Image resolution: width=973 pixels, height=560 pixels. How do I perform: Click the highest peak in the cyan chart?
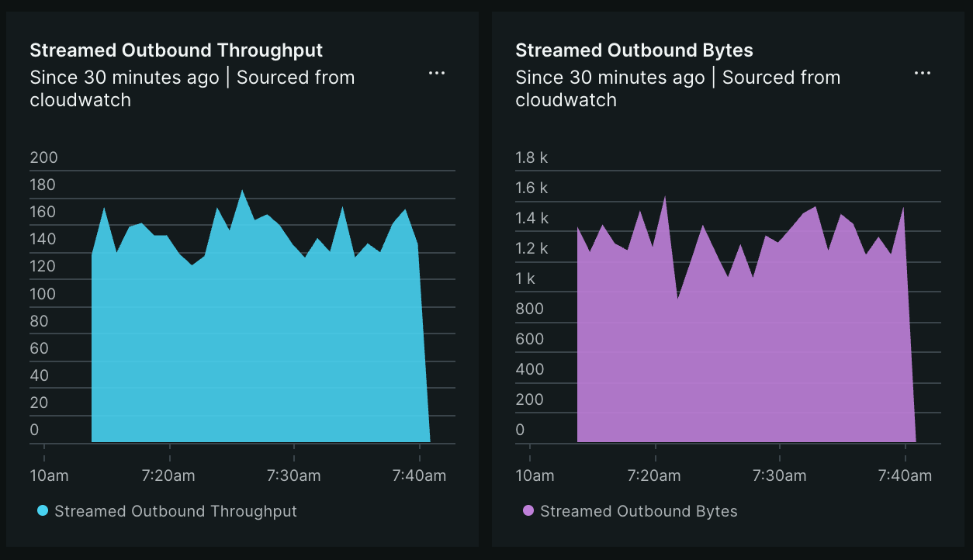click(242, 191)
